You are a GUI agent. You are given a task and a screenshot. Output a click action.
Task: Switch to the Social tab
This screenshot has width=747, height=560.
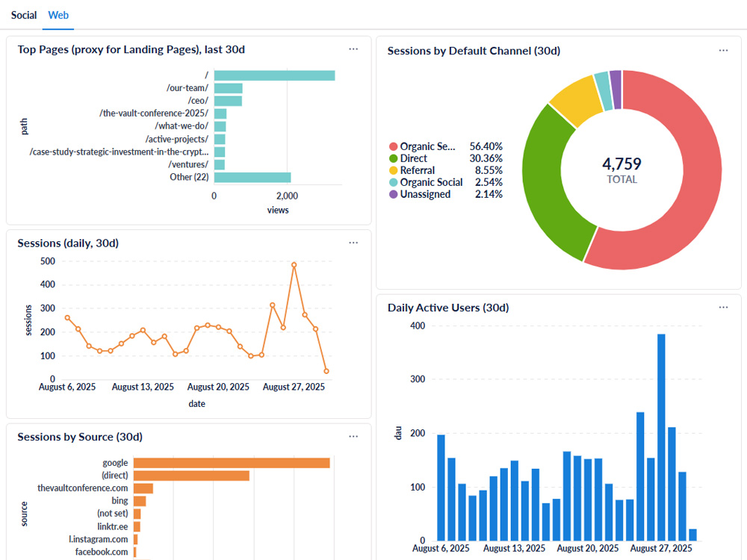pyautogui.click(x=24, y=15)
